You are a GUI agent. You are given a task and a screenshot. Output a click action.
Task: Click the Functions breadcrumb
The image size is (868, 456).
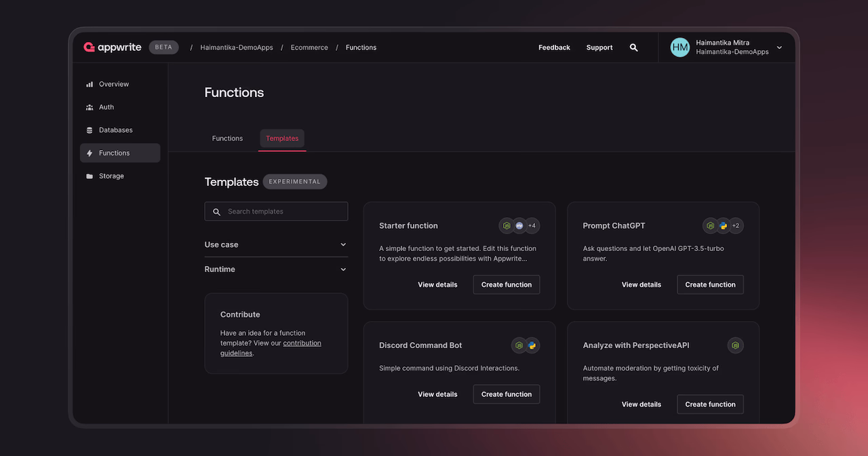pos(361,47)
